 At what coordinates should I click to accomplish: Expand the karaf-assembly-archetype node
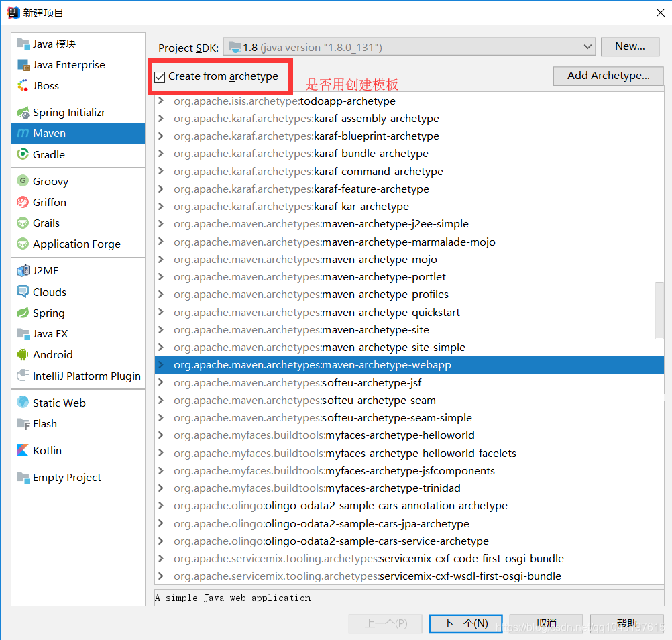[x=161, y=118]
